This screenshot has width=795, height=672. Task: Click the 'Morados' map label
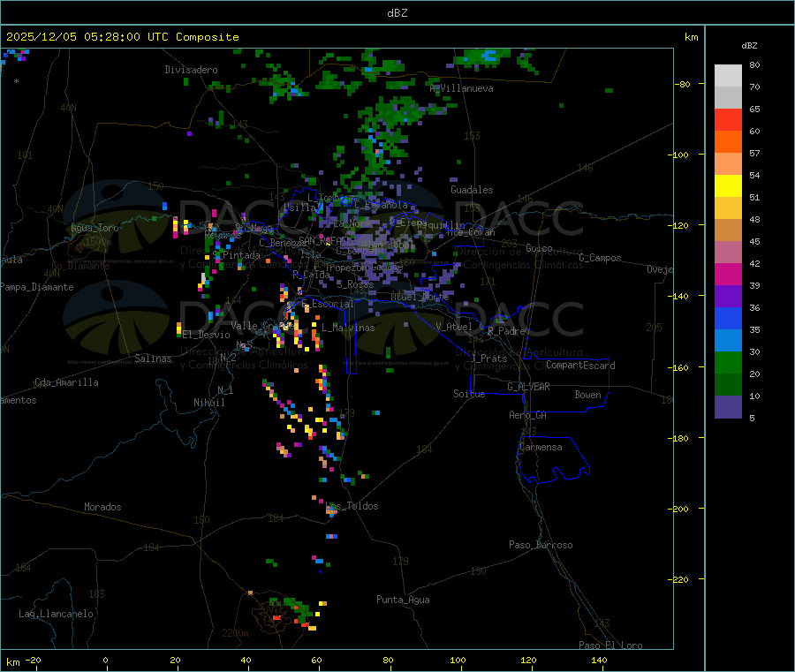point(102,507)
